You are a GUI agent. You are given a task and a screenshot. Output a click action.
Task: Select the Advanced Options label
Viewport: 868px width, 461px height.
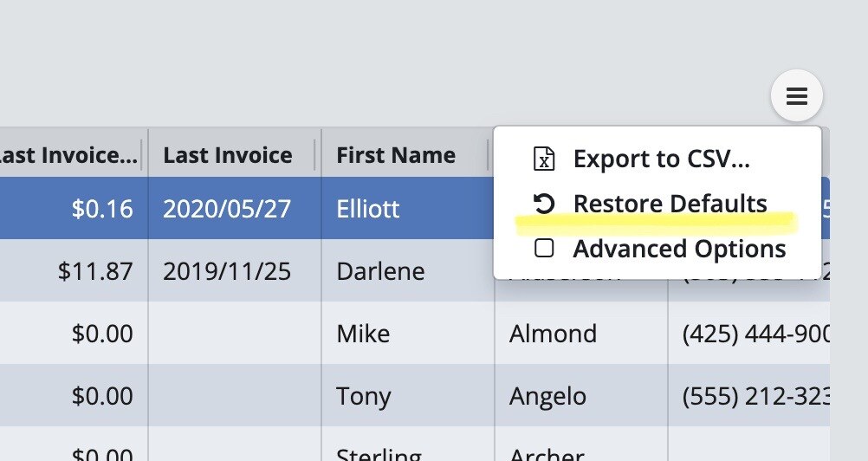679,249
